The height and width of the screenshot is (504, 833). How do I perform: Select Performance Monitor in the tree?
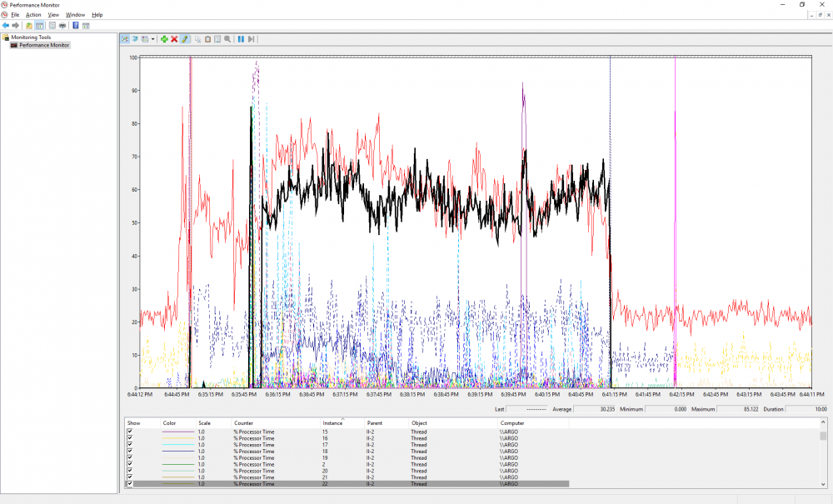pos(44,45)
